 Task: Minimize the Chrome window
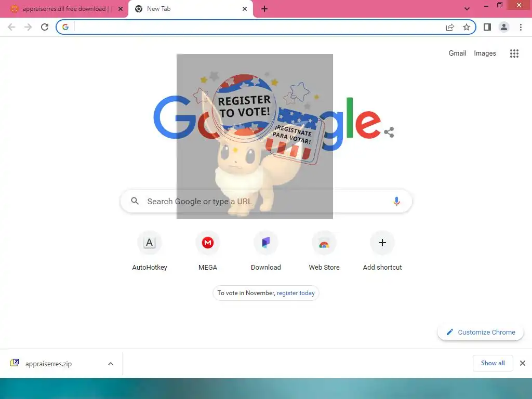pyautogui.click(x=486, y=5)
